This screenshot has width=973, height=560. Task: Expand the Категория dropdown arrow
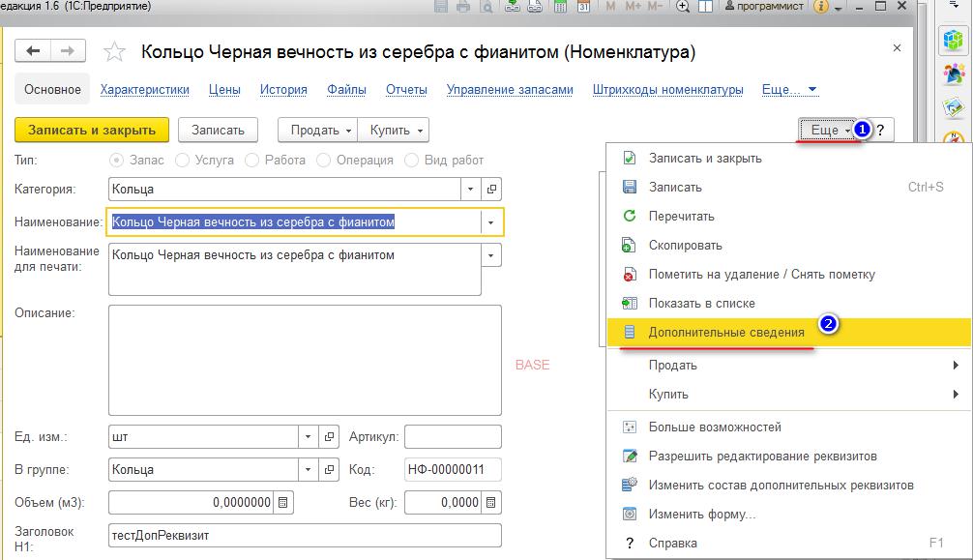(470, 190)
